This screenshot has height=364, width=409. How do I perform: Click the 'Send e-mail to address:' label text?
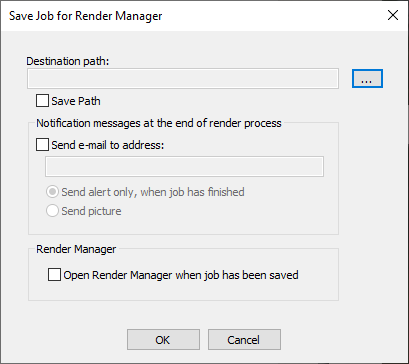108,145
